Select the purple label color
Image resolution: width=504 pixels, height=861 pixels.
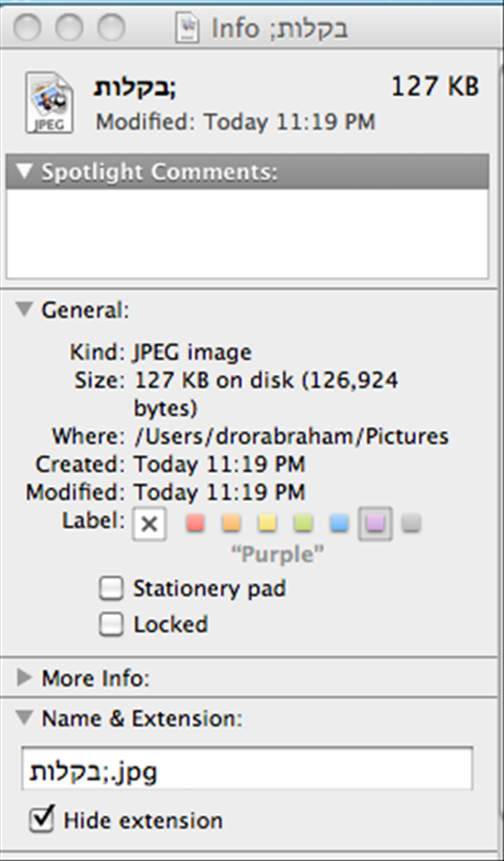click(375, 524)
